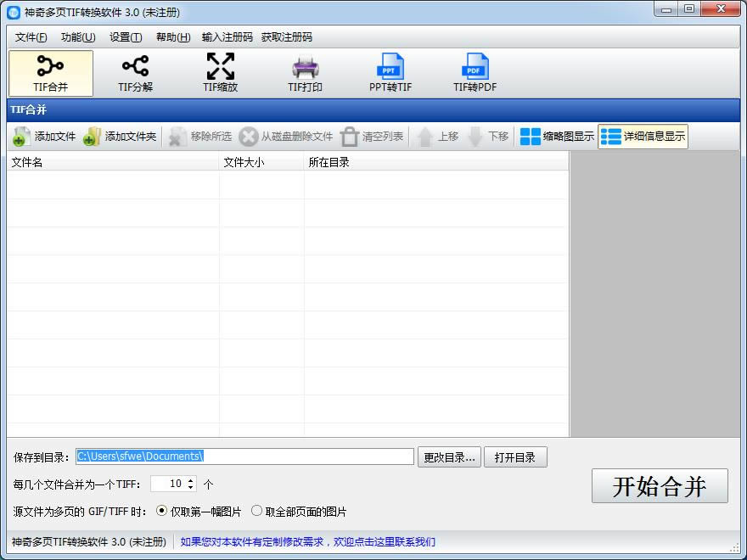Switch to PPT转TIF conversion

pos(390,73)
